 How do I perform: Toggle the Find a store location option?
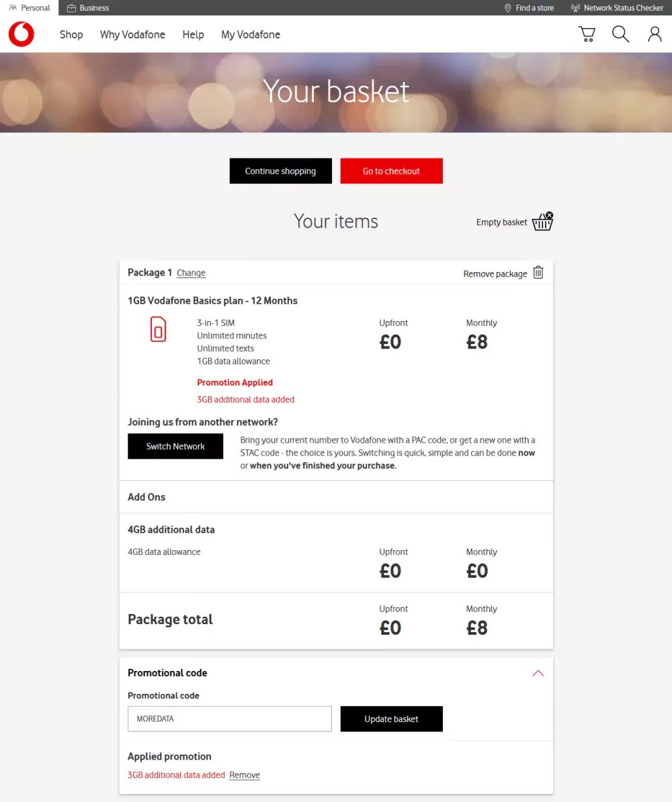(x=529, y=7)
